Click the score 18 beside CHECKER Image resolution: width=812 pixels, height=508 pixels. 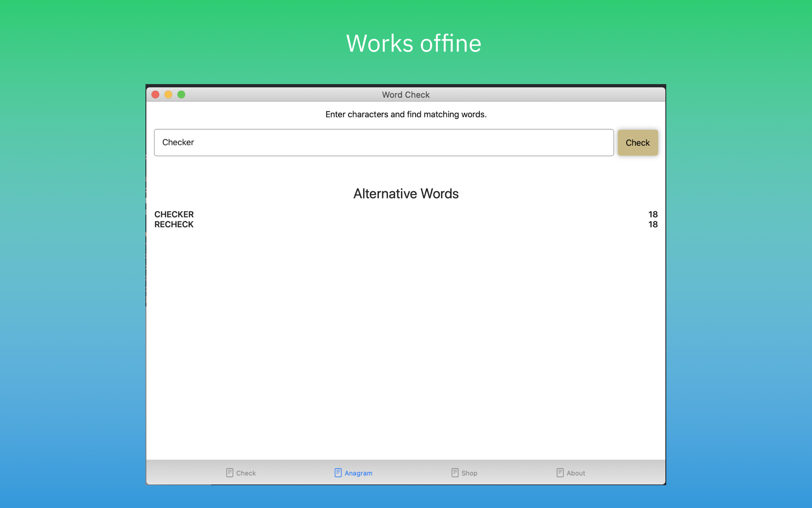[653, 214]
